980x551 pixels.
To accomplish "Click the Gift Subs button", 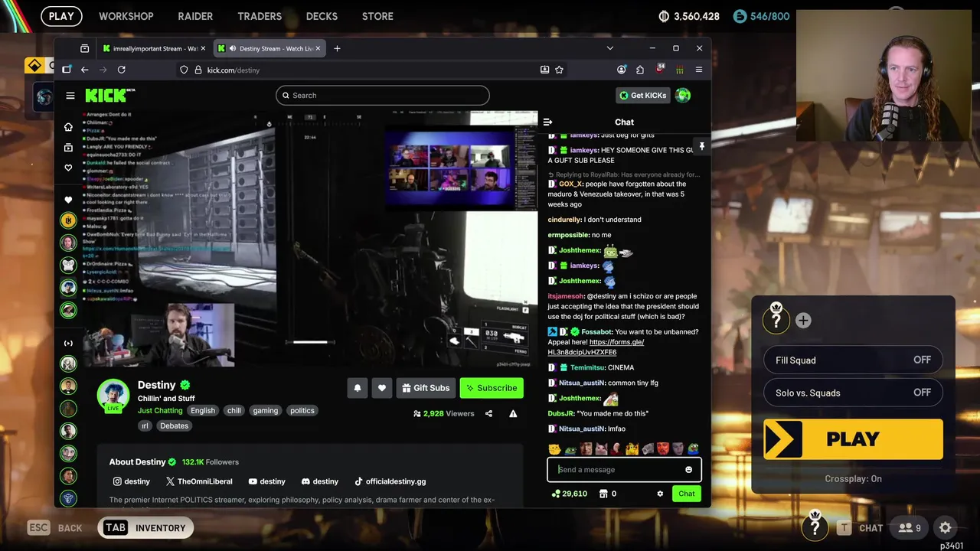I will point(426,388).
